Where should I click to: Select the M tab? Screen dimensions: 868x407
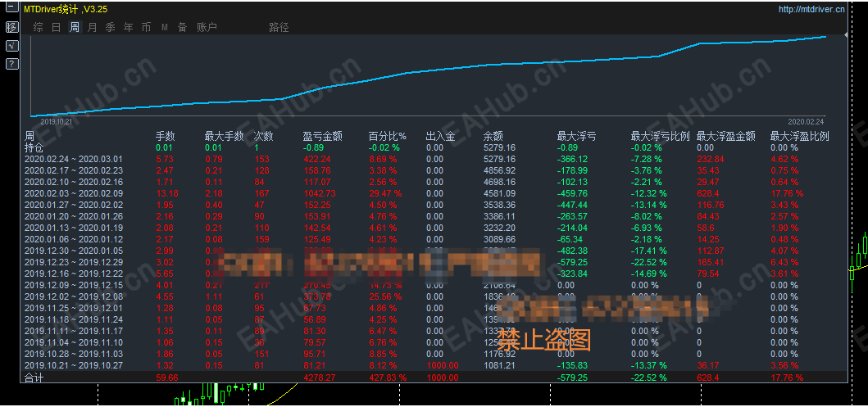(x=165, y=27)
